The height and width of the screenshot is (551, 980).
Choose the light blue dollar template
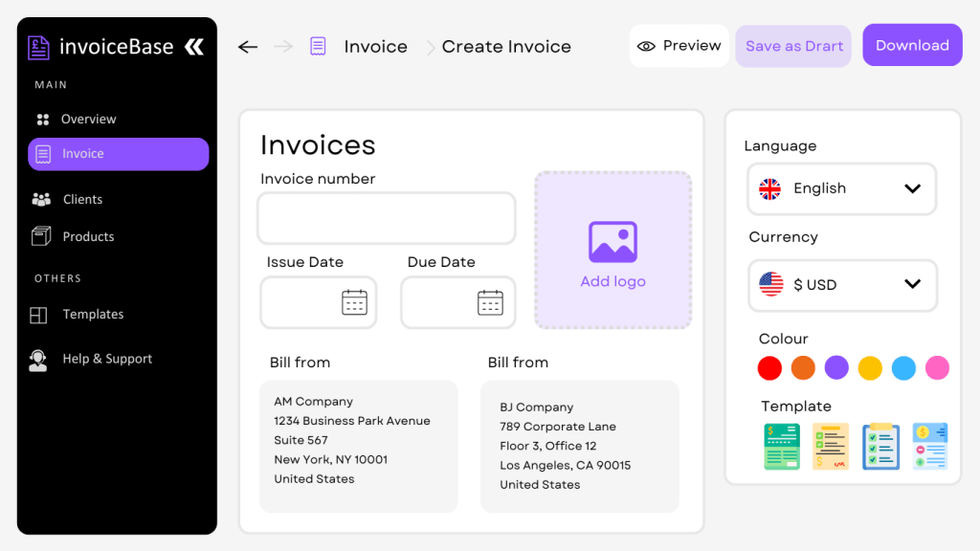[x=930, y=446]
